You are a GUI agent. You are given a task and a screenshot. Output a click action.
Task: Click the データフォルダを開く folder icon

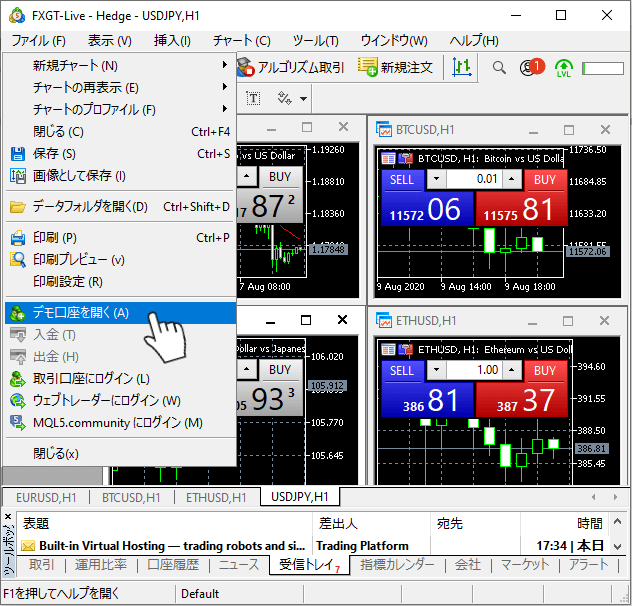[18, 207]
